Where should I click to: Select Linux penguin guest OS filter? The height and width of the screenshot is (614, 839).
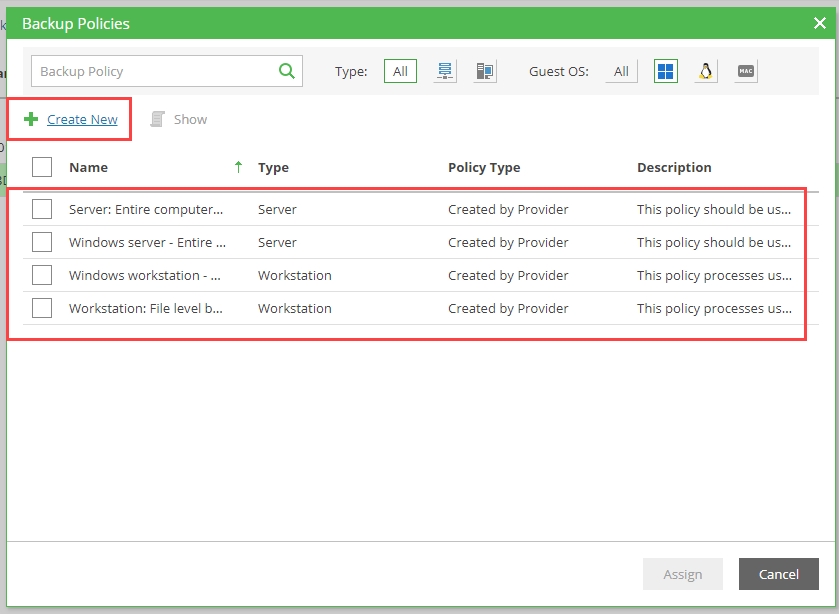(706, 71)
